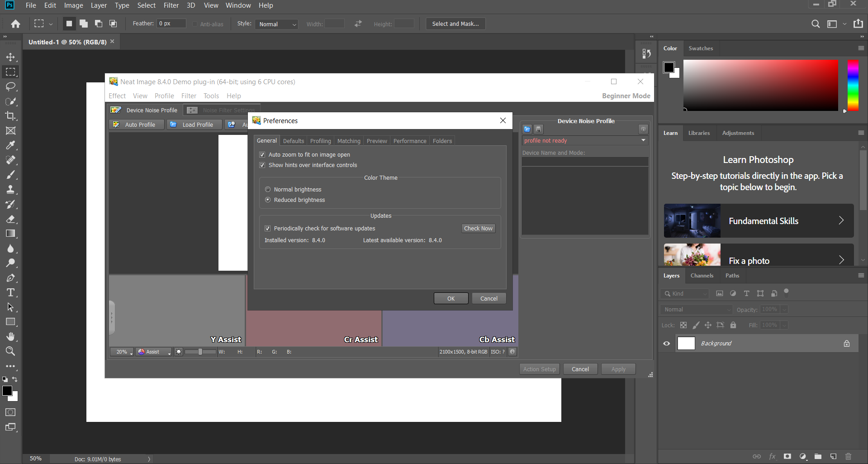Delete layer with trash icon

coord(848,456)
